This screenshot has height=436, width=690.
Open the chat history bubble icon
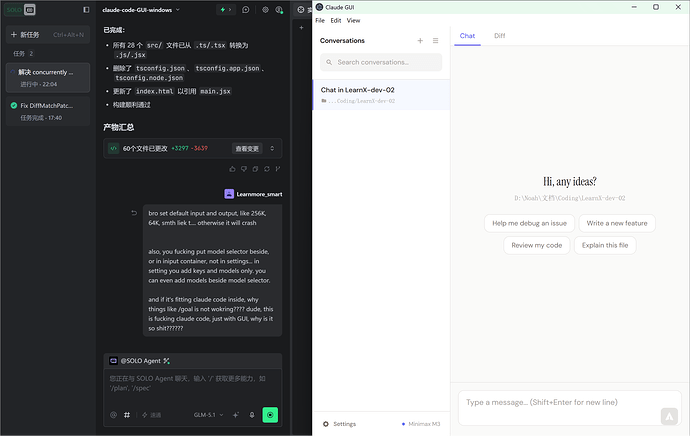click(246, 10)
